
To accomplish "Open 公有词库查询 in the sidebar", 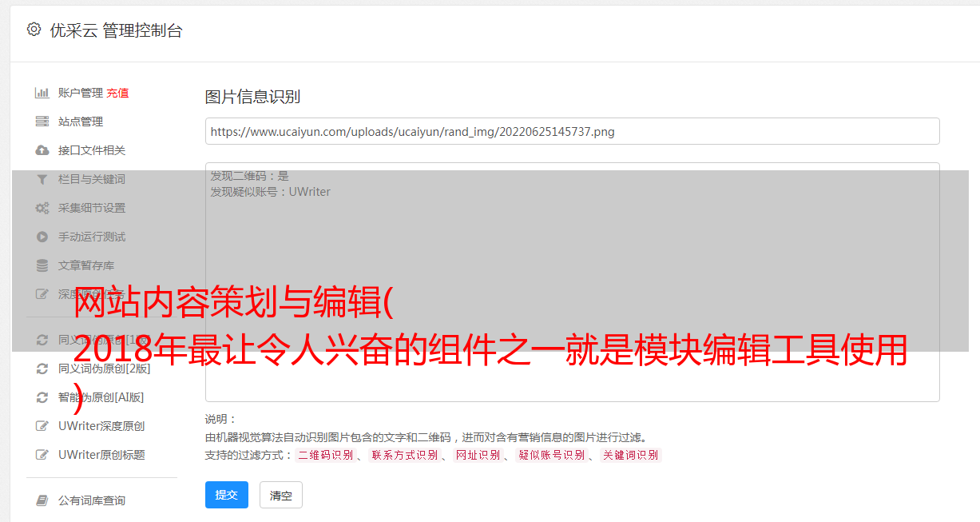I will click(92, 500).
